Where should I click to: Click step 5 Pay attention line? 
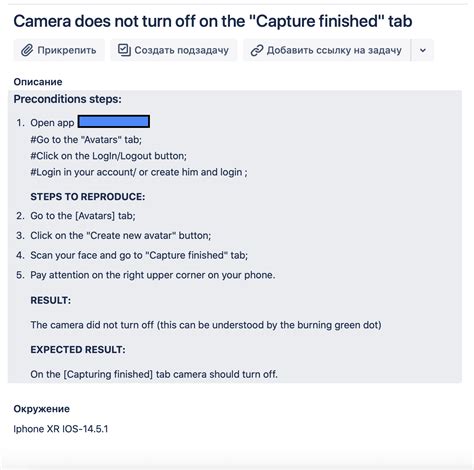(x=153, y=275)
